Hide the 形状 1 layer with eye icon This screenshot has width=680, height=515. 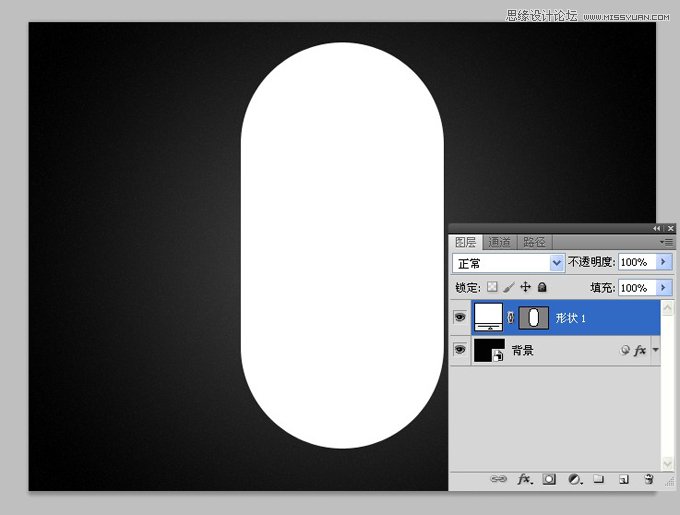(x=460, y=317)
